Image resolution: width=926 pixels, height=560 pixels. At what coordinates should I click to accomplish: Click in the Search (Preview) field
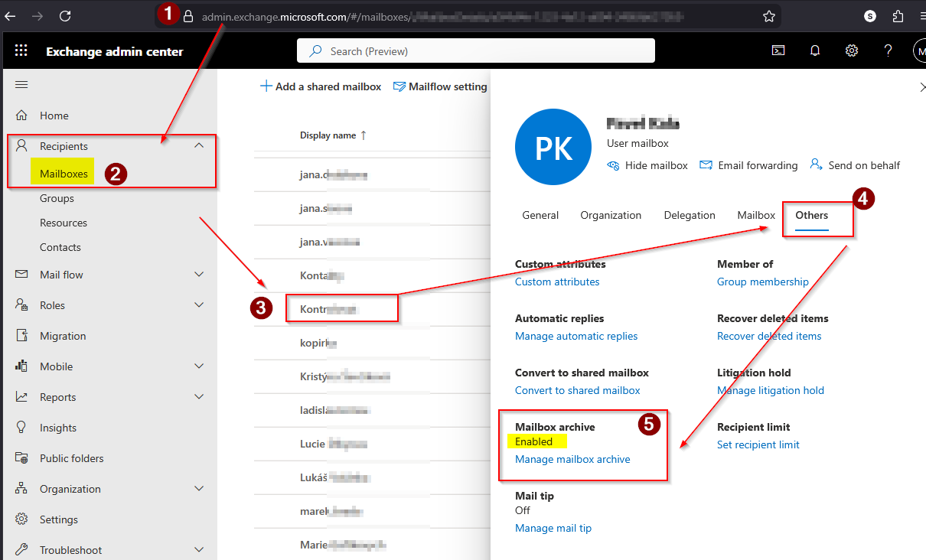(x=475, y=51)
